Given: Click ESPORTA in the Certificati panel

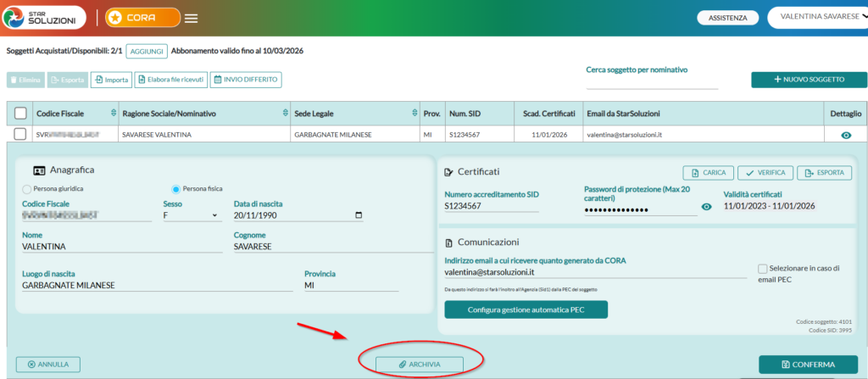Looking at the screenshot, I should [824, 173].
